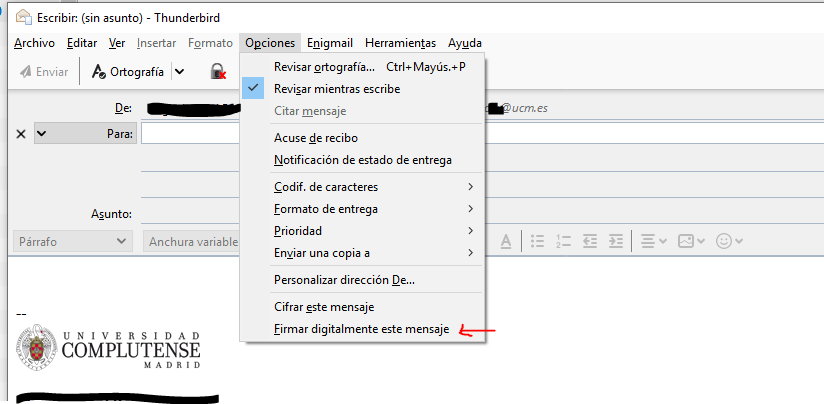Image resolution: width=824 pixels, height=404 pixels.
Task: Click the numbered list icon
Action: click(x=563, y=241)
